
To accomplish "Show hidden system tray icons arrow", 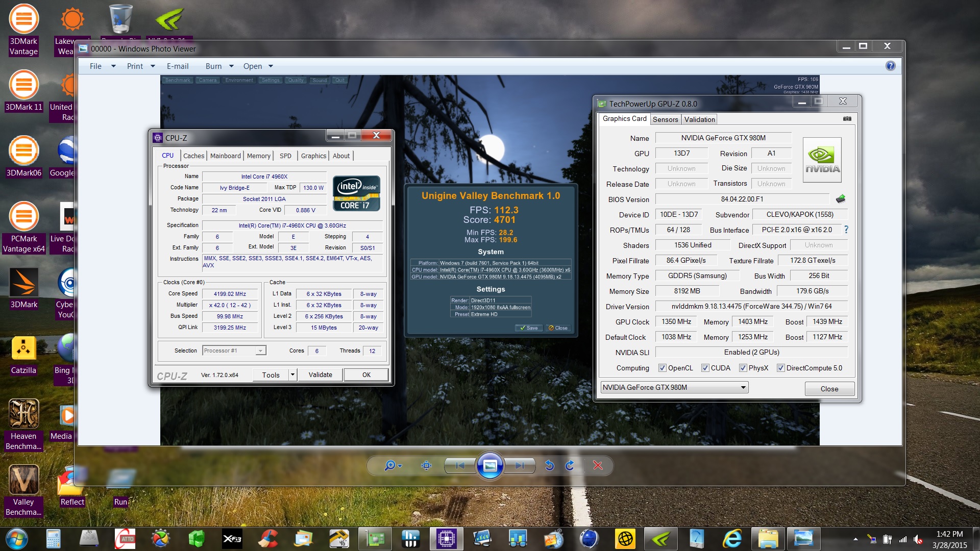I will pyautogui.click(x=855, y=539).
